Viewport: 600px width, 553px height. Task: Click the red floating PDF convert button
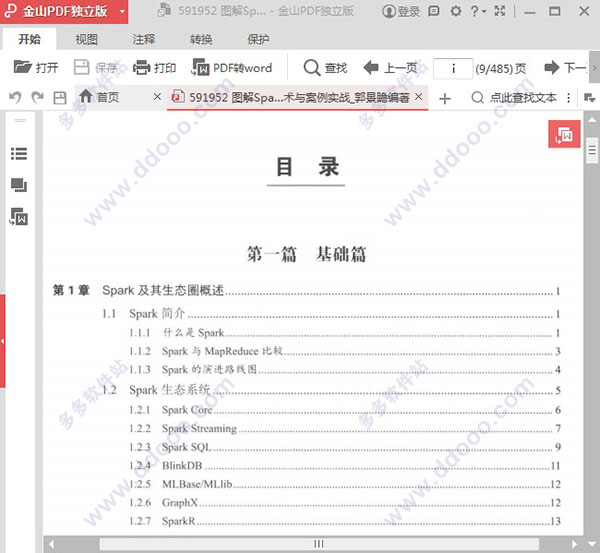[x=564, y=134]
